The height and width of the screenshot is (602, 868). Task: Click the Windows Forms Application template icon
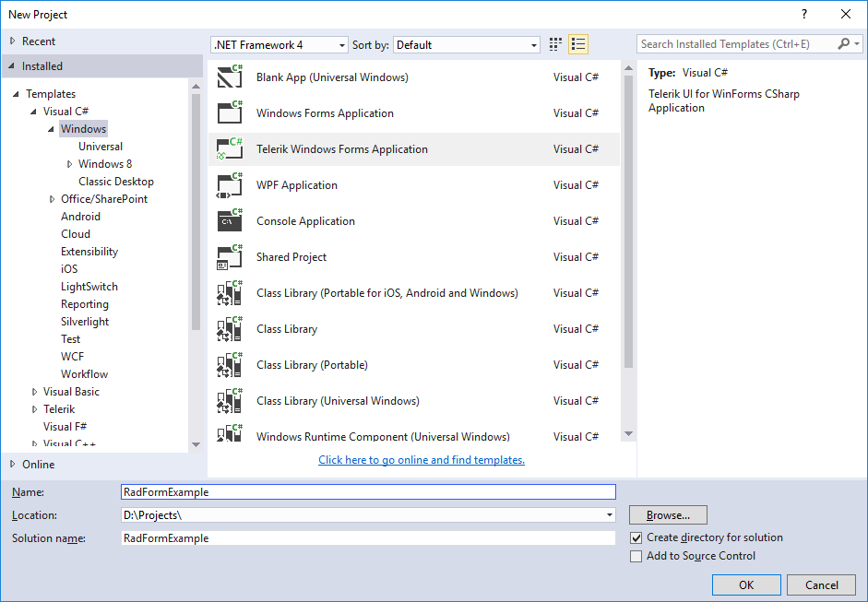click(231, 112)
